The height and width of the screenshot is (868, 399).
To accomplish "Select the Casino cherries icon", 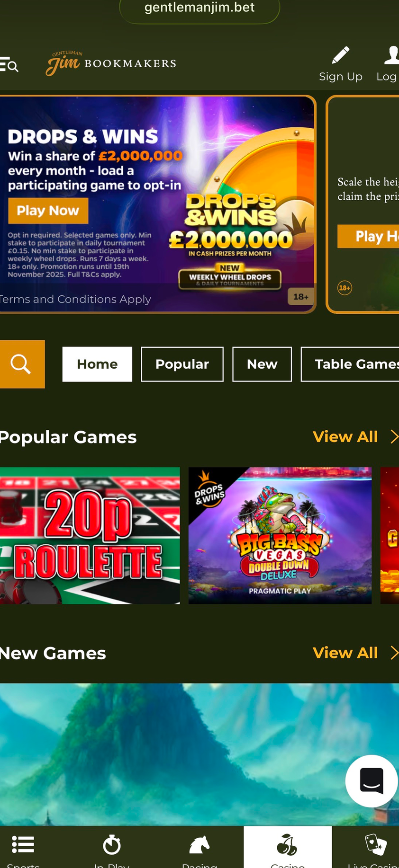I will (287, 845).
